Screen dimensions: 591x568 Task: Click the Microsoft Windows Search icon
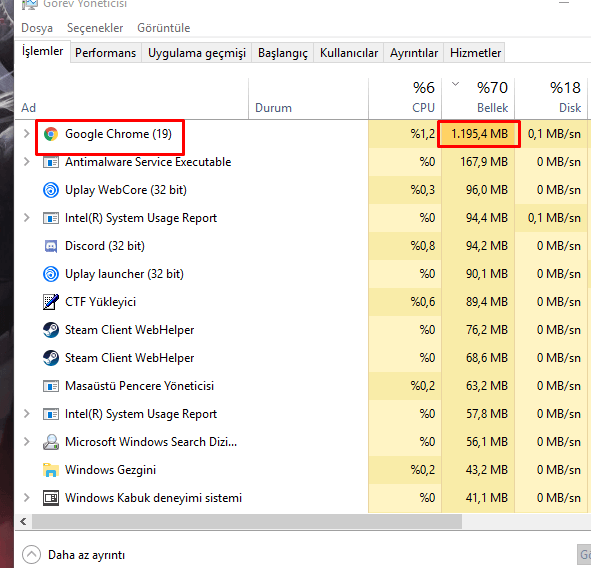[51, 442]
